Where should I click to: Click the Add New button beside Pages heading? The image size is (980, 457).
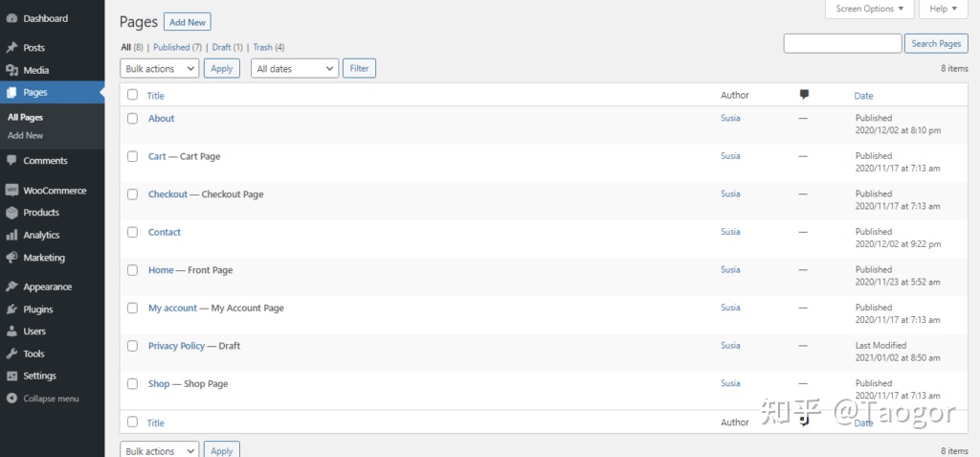(188, 22)
